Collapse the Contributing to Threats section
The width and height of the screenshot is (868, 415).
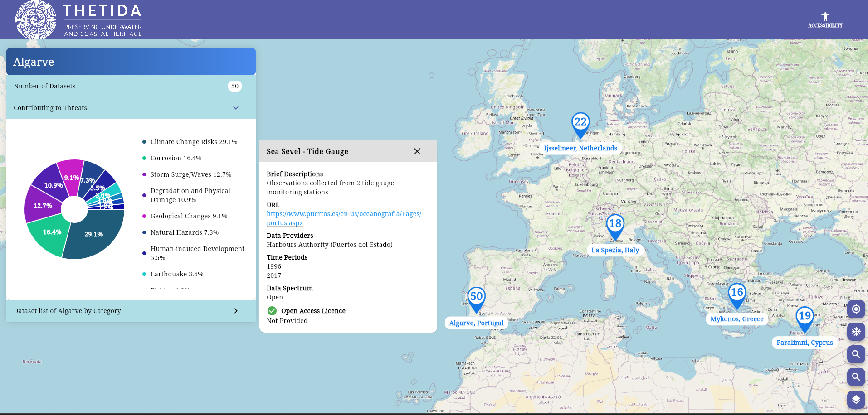pyautogui.click(x=236, y=108)
